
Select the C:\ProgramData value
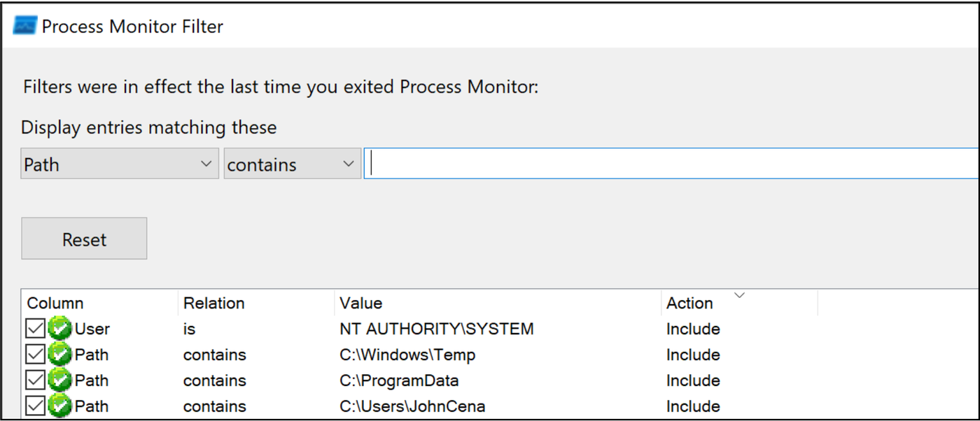pyautogui.click(x=399, y=380)
